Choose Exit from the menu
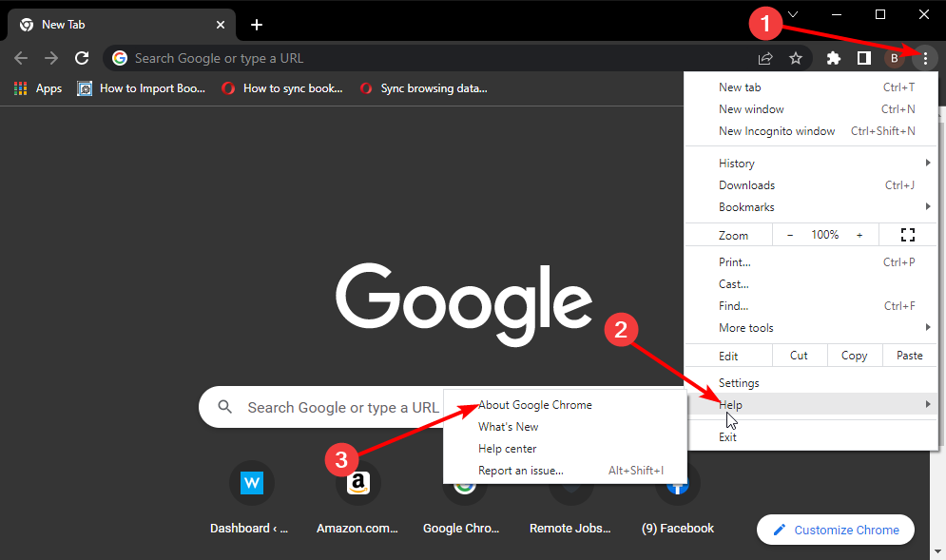The width and height of the screenshot is (946, 560). pyautogui.click(x=811, y=437)
